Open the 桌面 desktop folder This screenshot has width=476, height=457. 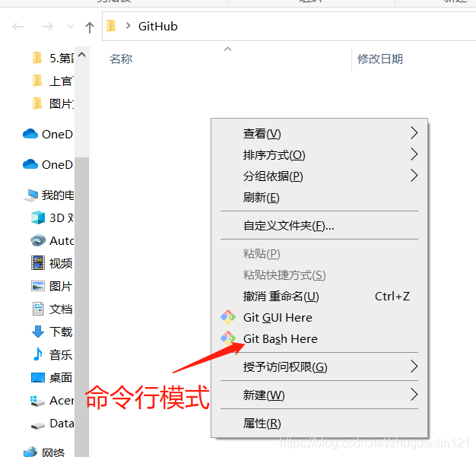pos(52,377)
